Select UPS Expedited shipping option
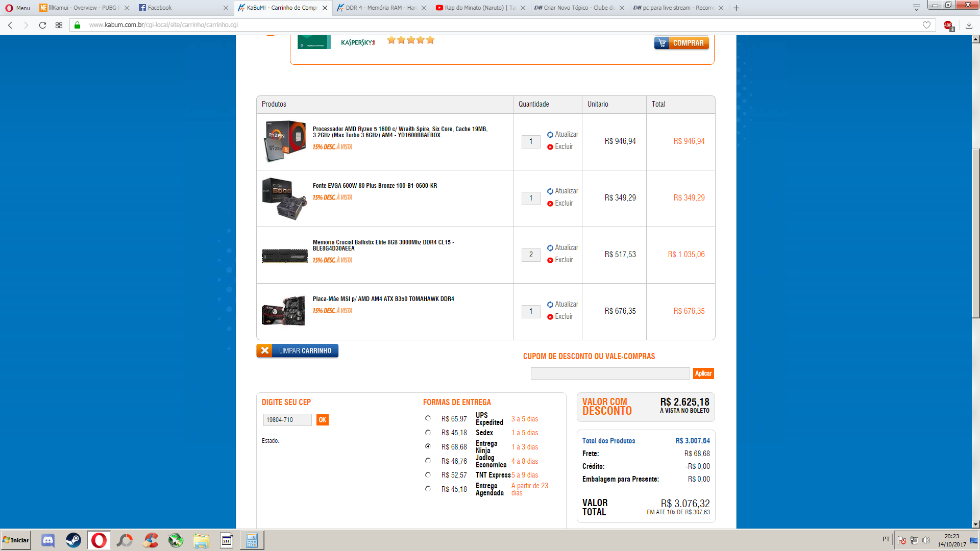Screen dimensions: 980x551 pyautogui.click(x=428, y=418)
